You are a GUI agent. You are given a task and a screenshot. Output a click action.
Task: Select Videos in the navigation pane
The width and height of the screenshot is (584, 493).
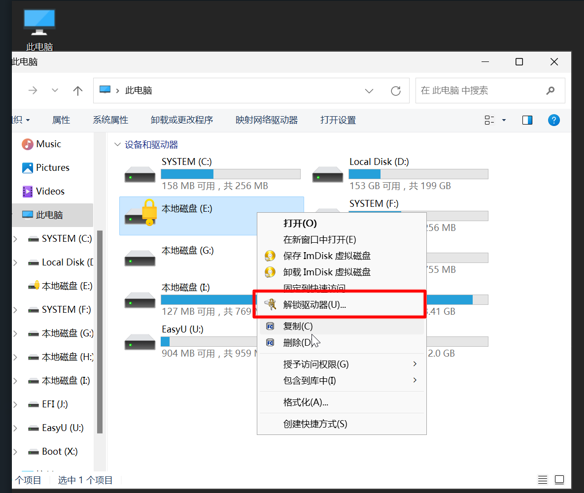tap(43, 191)
